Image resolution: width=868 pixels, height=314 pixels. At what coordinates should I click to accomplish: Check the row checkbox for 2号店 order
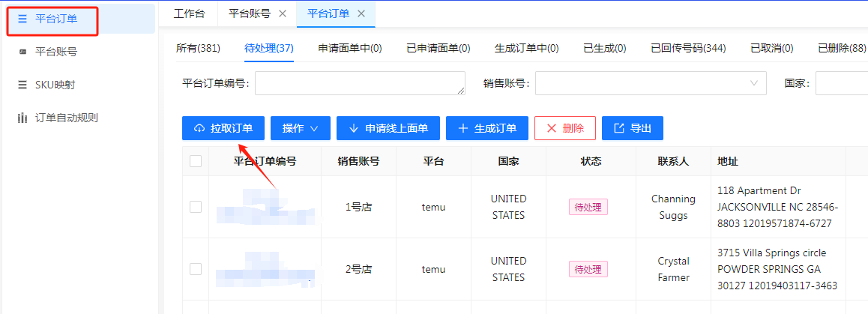(x=196, y=269)
